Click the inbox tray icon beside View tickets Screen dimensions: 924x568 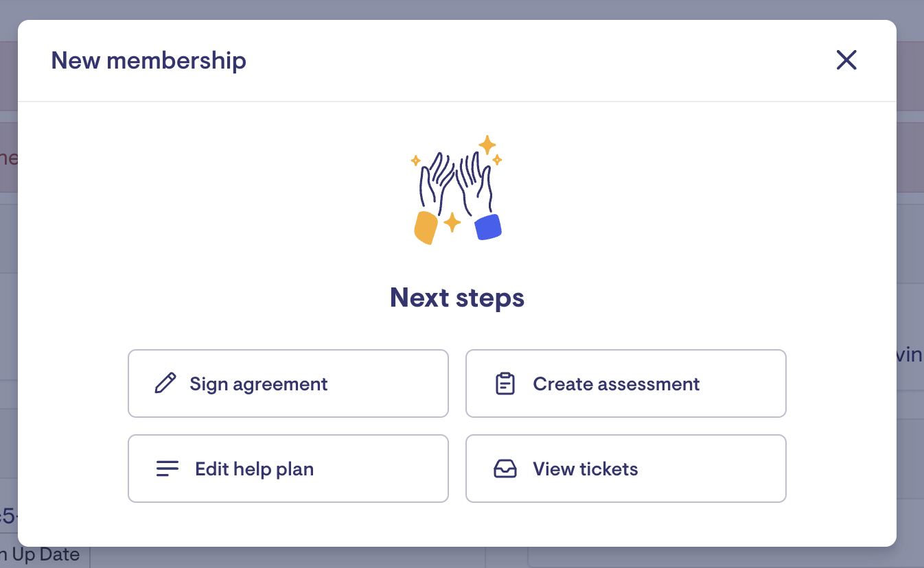(505, 469)
